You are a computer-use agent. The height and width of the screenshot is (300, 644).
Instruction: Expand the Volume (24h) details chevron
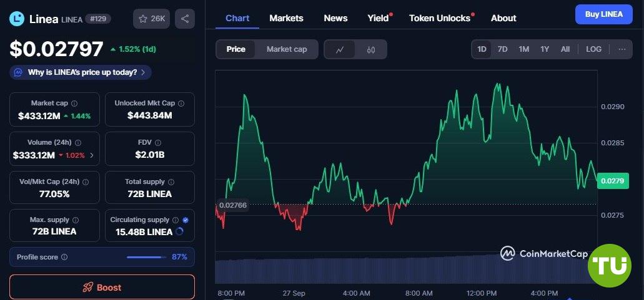pyautogui.click(x=92, y=155)
